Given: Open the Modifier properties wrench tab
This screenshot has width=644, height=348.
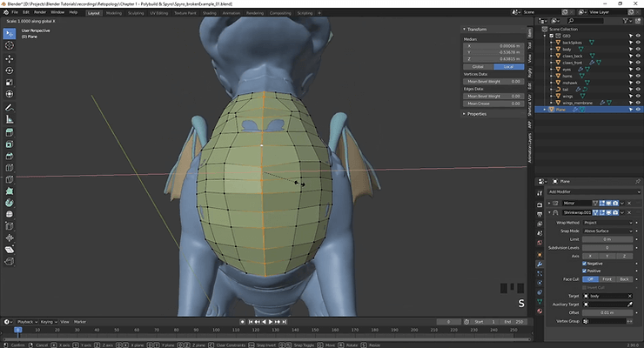Looking at the screenshot, I should [540, 264].
